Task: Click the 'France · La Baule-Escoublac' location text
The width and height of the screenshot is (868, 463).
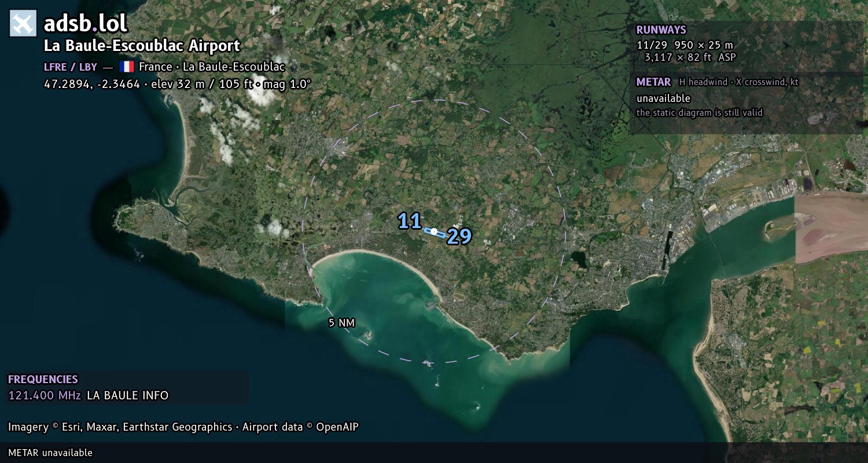Action: pyautogui.click(x=212, y=67)
